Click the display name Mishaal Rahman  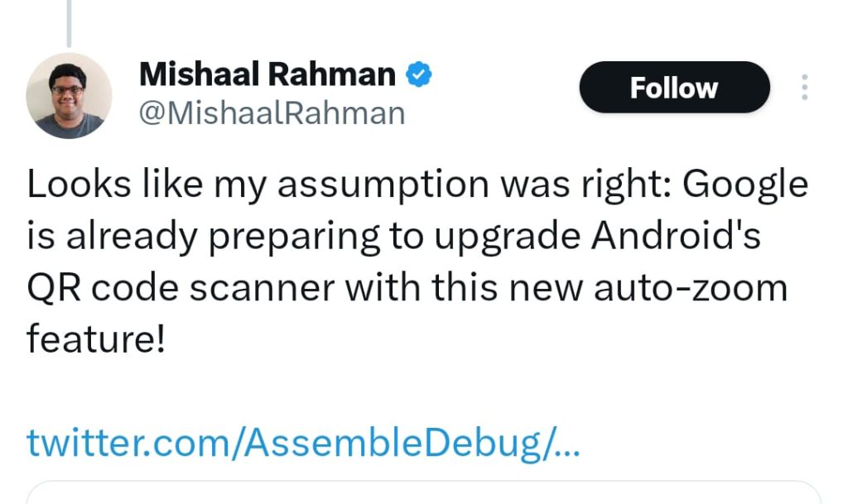[267, 75]
